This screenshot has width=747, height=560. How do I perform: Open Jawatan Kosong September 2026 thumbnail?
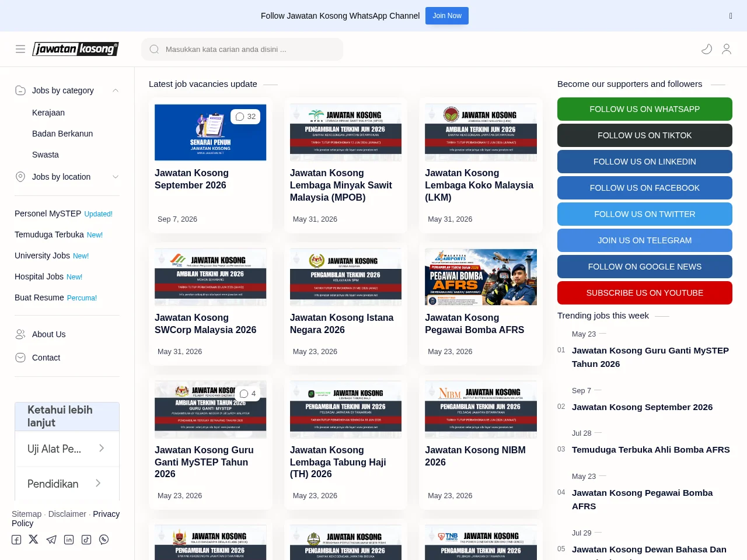pos(211,132)
